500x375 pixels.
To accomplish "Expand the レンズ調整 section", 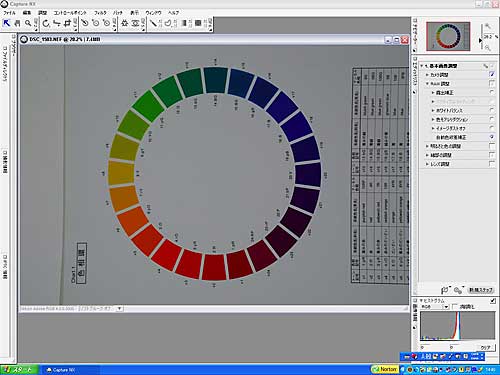I will pyautogui.click(x=427, y=164).
